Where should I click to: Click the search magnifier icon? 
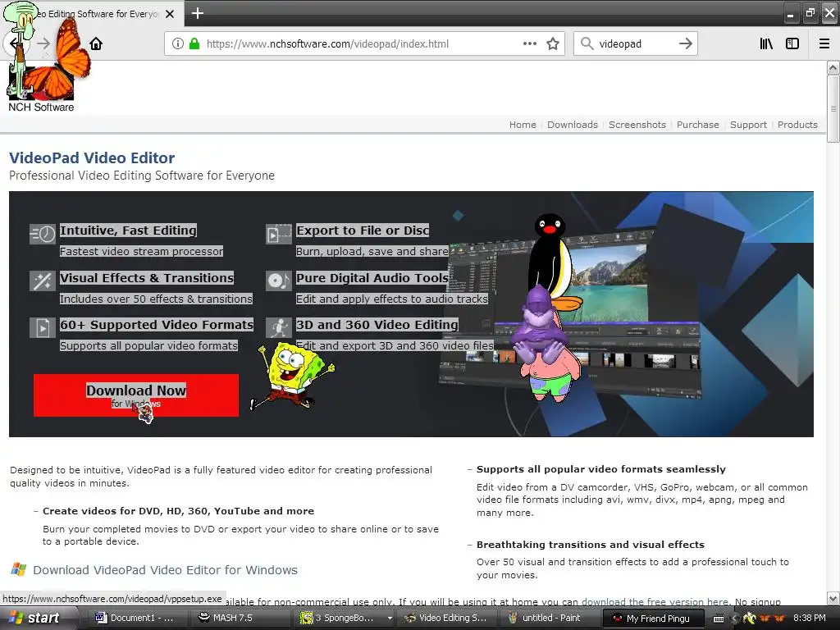(x=587, y=43)
